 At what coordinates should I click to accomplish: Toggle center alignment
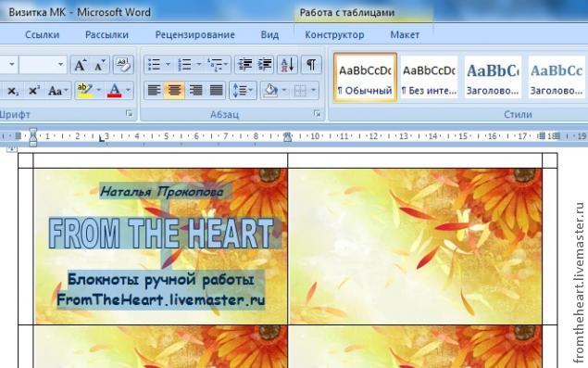tap(174, 91)
